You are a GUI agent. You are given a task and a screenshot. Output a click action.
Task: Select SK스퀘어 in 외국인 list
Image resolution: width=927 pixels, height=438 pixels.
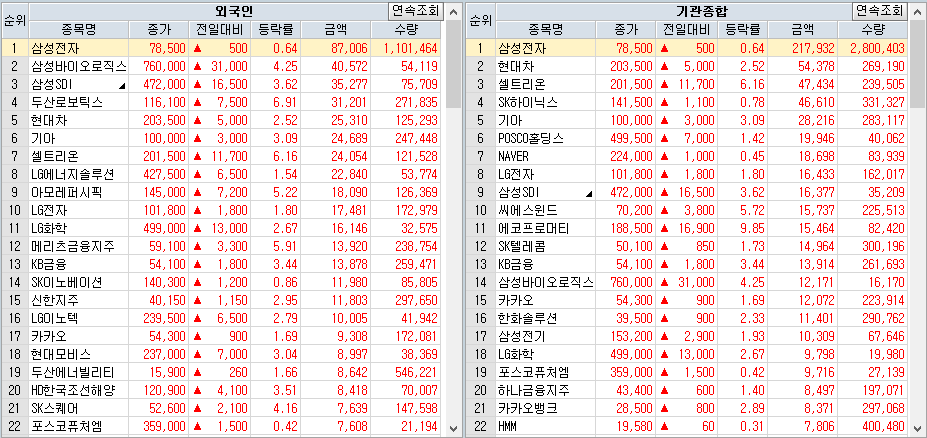(55, 408)
